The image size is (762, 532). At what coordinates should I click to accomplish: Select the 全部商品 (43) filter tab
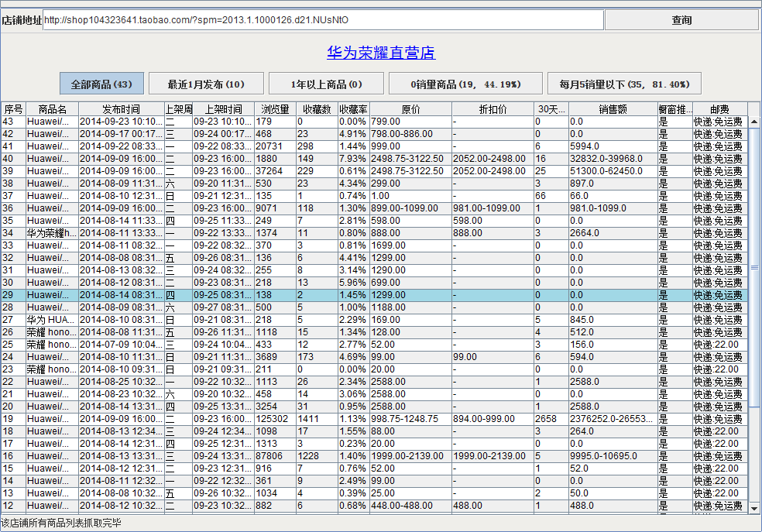pos(101,84)
